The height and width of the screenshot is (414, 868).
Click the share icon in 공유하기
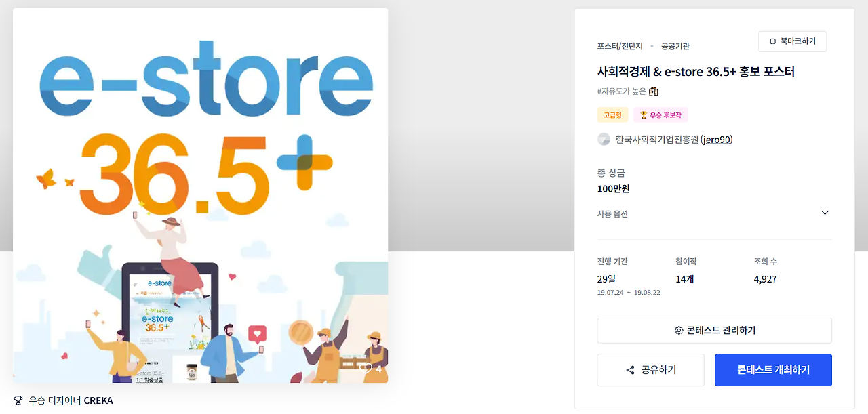click(630, 370)
